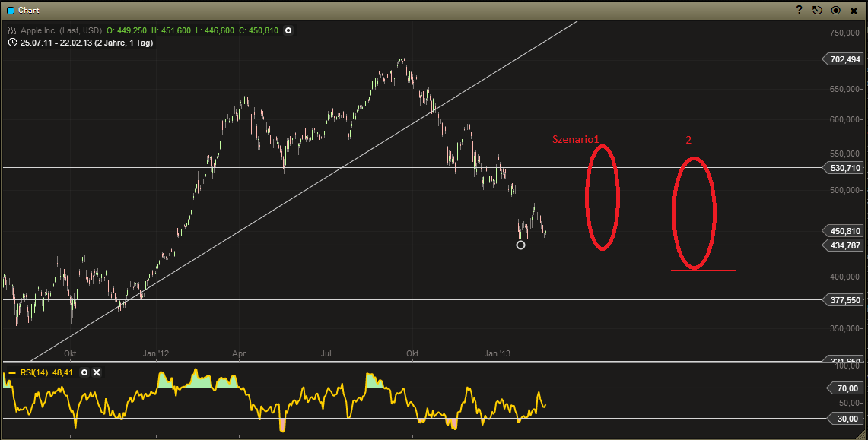
Task: Click the chart type icon beside Apple Inc.
Action: tap(12, 30)
